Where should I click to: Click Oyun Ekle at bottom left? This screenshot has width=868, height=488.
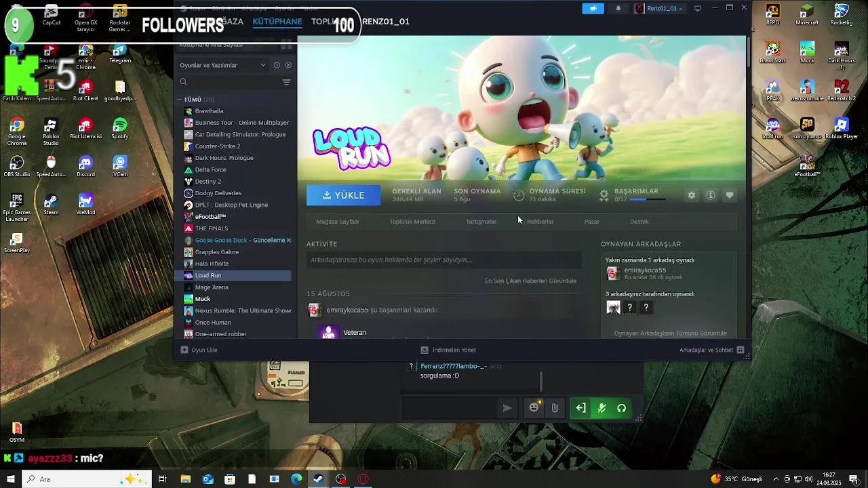click(x=199, y=350)
